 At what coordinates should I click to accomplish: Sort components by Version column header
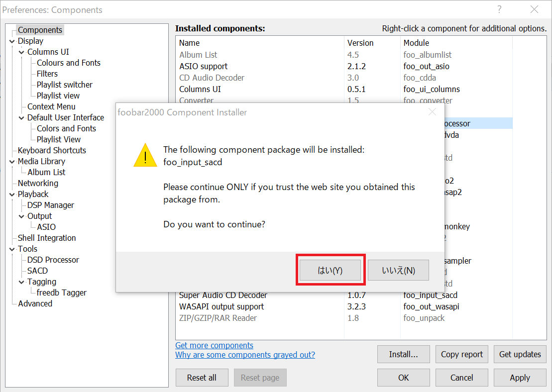pyautogui.click(x=372, y=43)
